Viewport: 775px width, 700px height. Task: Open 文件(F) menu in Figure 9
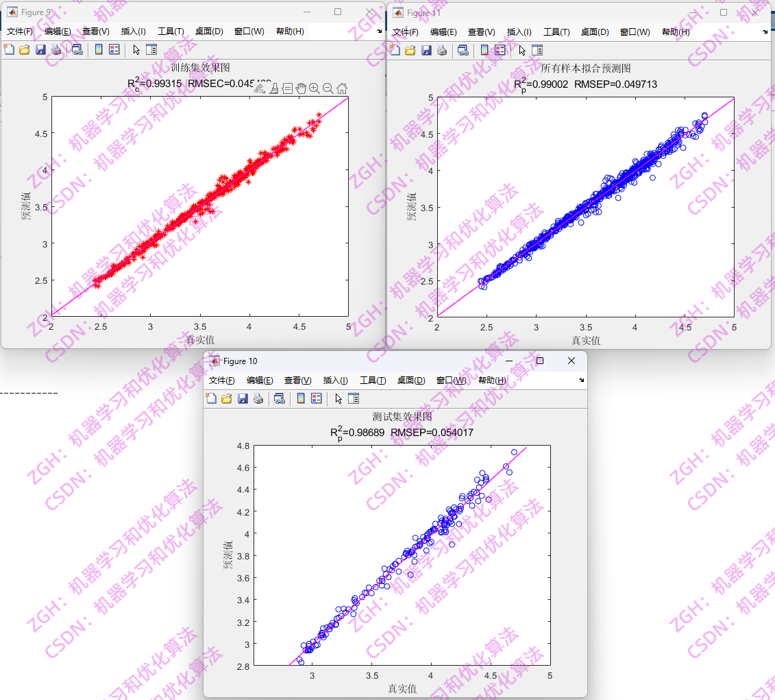20,31
